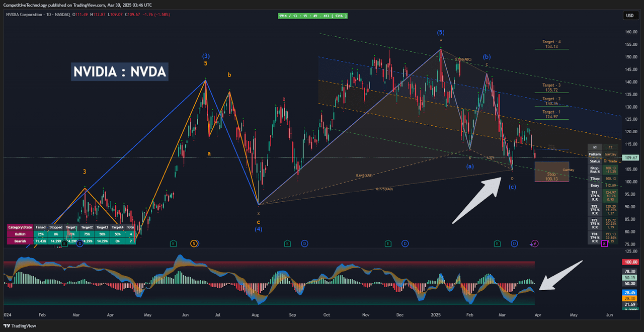Open the USD currency selector at the top right
The image size is (644, 332).
[630, 15]
